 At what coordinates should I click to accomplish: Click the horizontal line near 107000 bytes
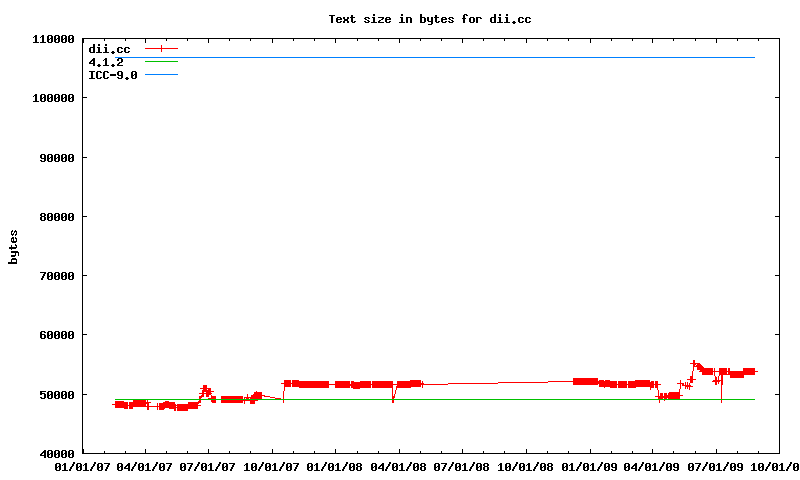pos(450,57)
